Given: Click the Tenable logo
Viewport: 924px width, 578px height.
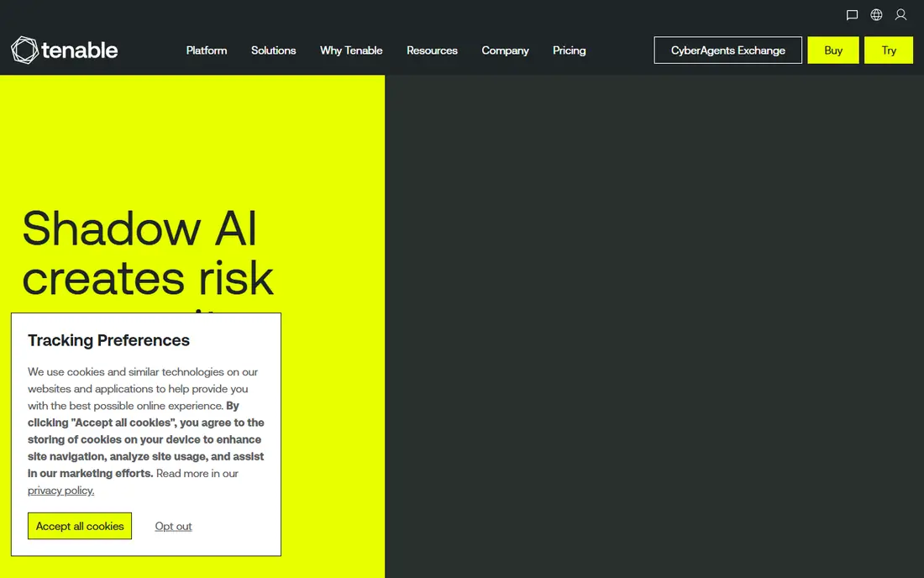Looking at the screenshot, I should pos(64,50).
